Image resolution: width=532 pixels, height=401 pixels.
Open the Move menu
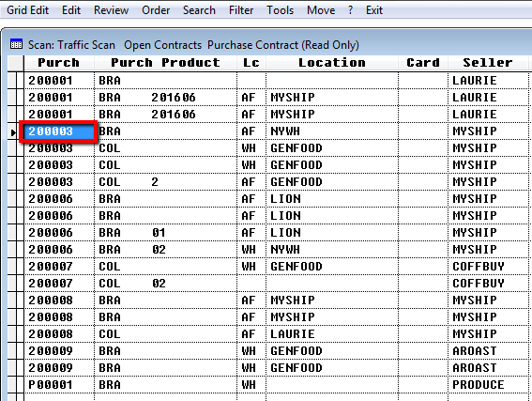click(x=321, y=10)
